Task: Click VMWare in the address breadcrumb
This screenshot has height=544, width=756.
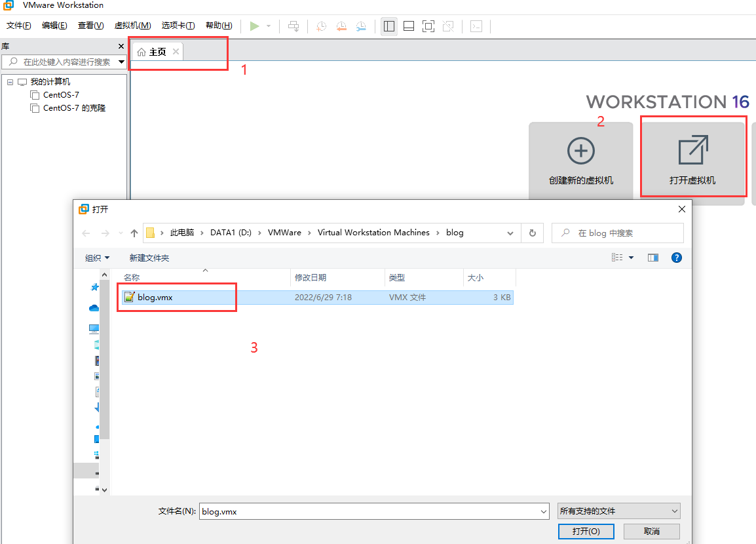Action: pos(284,233)
